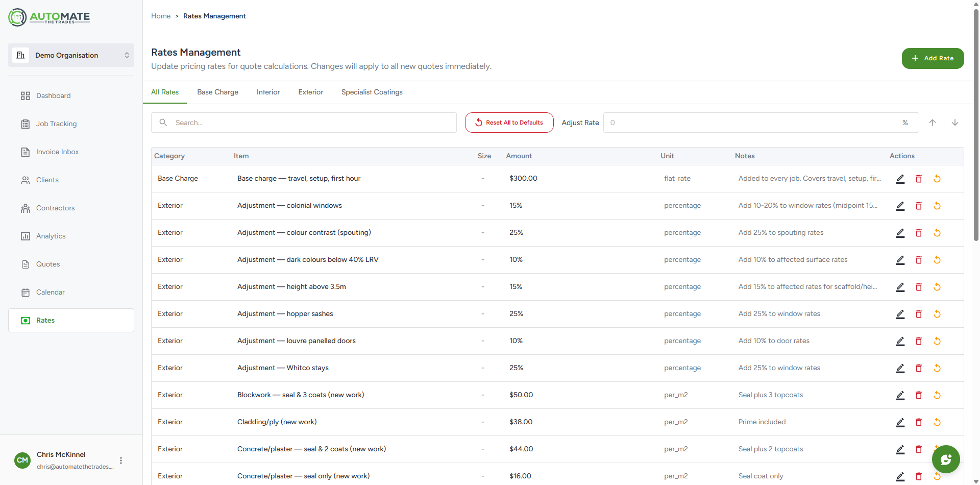Open the Demo Organisation selector
The height and width of the screenshot is (485, 980).
coord(71,55)
